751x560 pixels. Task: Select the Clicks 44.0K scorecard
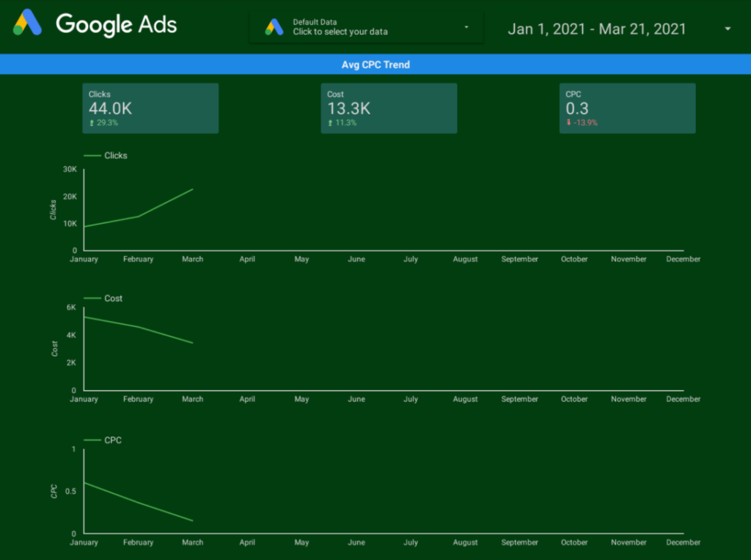coord(150,108)
